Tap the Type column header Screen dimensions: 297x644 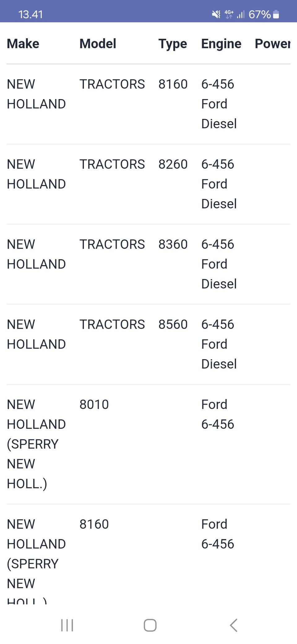click(x=173, y=44)
